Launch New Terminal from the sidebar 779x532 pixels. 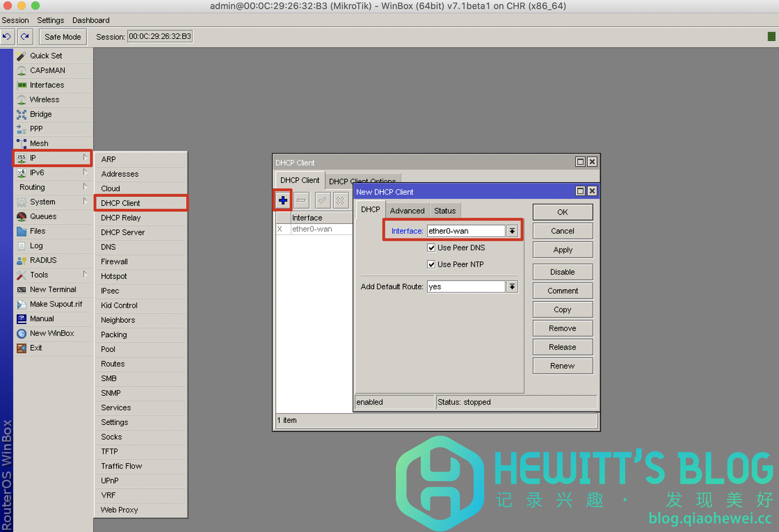point(53,289)
